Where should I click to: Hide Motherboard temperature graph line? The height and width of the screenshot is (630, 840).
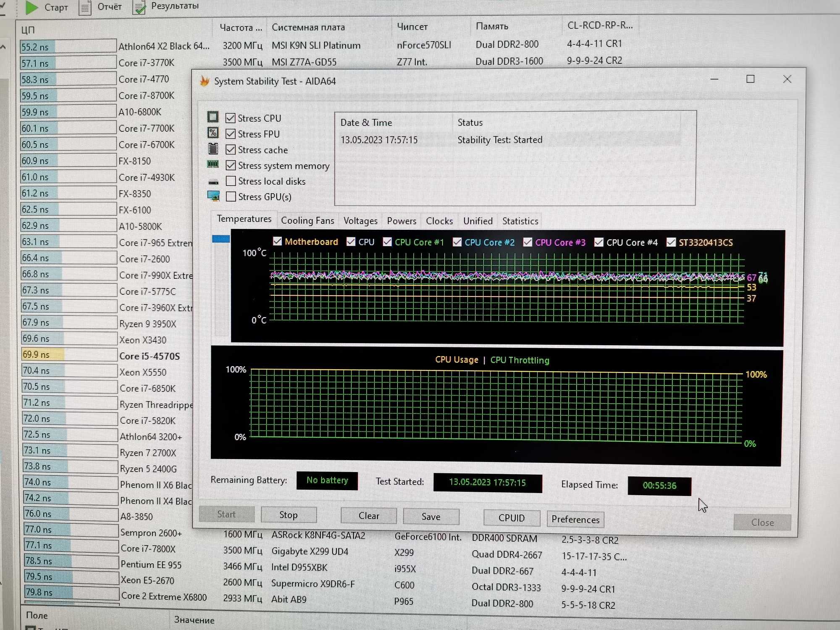coord(277,241)
